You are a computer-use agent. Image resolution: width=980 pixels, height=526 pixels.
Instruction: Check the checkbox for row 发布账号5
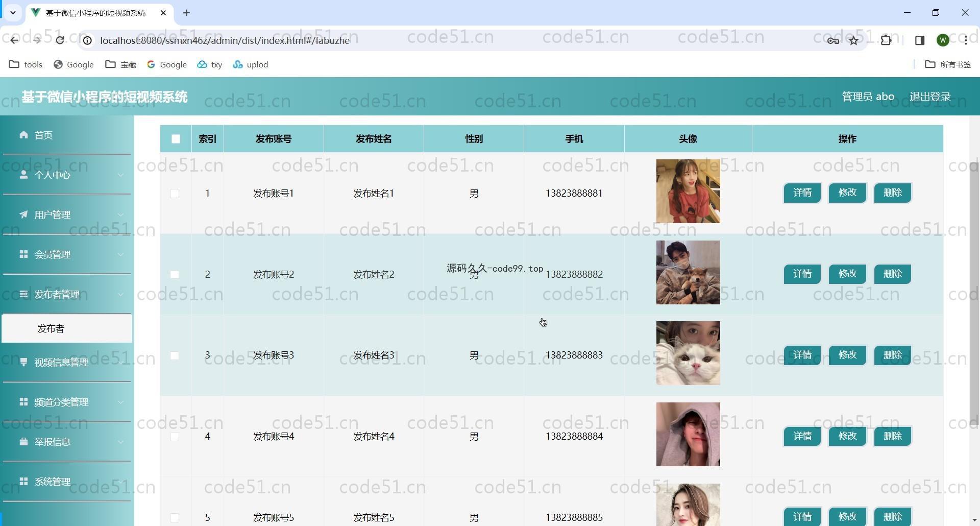tap(175, 518)
